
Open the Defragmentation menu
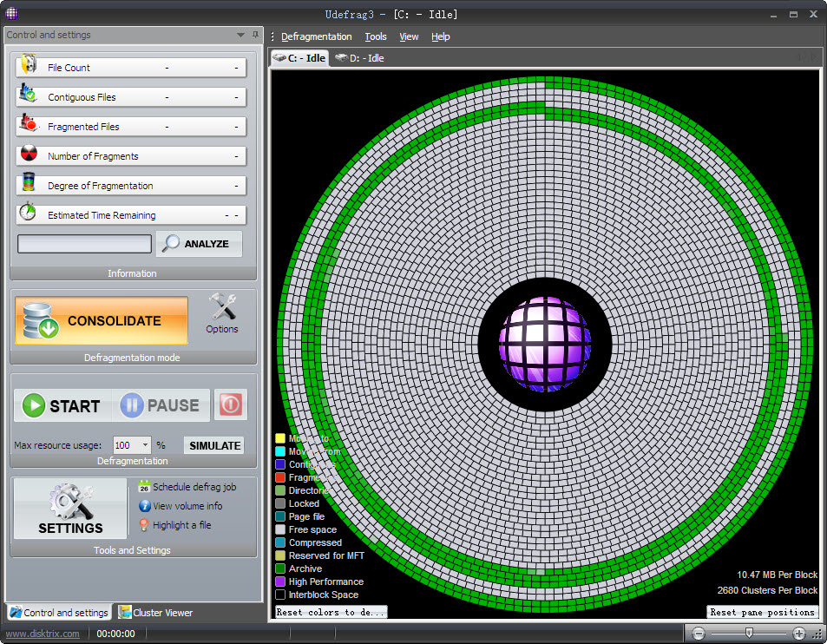point(316,36)
